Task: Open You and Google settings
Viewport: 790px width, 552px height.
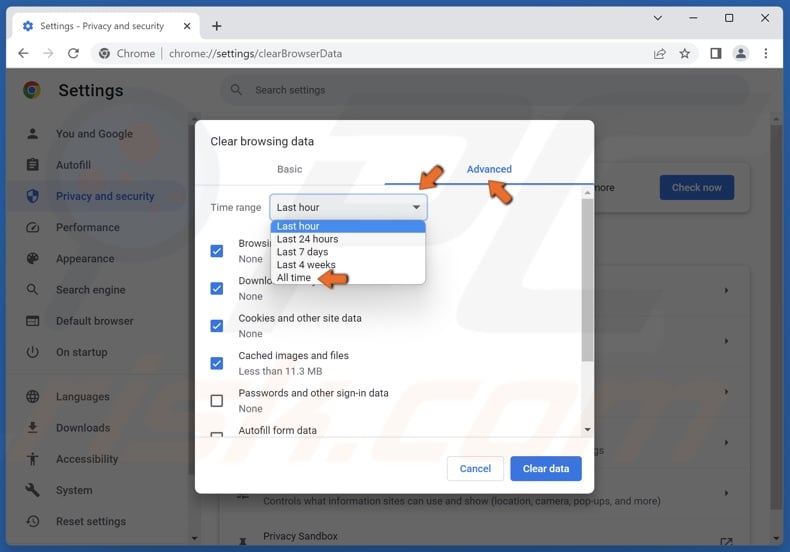Action: (94, 133)
